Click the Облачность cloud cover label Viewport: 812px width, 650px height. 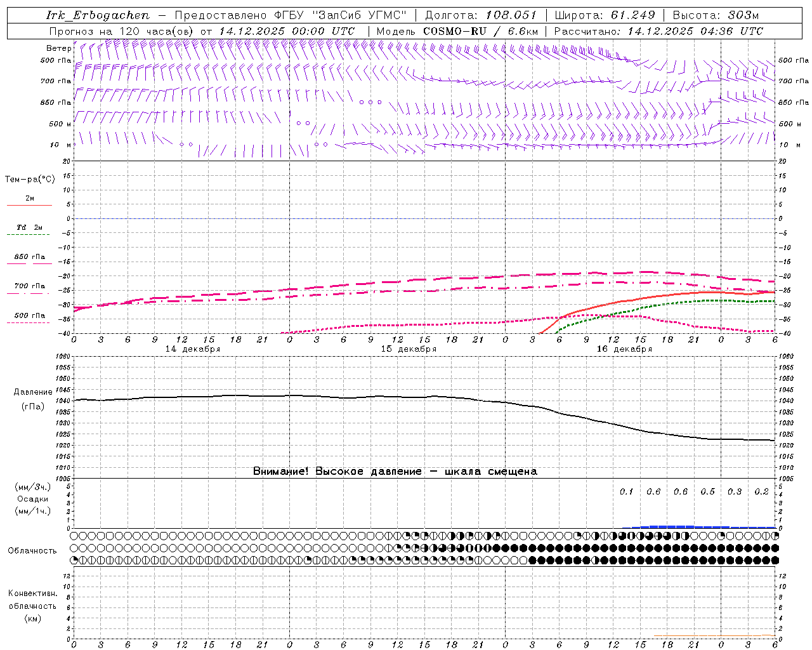click(x=32, y=550)
